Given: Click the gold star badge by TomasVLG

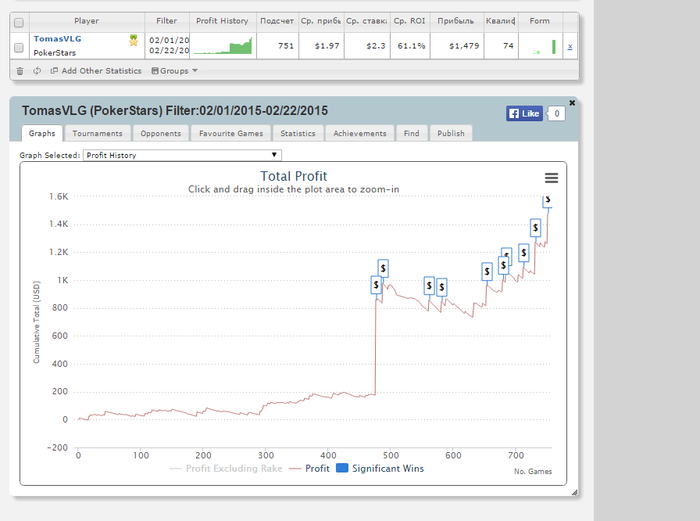Looking at the screenshot, I should pos(133,41).
